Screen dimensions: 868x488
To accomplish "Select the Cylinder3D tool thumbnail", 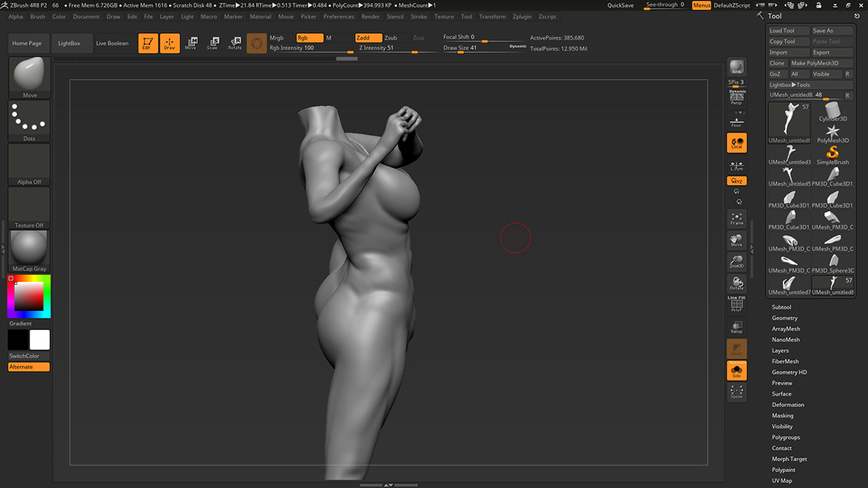I will 833,112.
